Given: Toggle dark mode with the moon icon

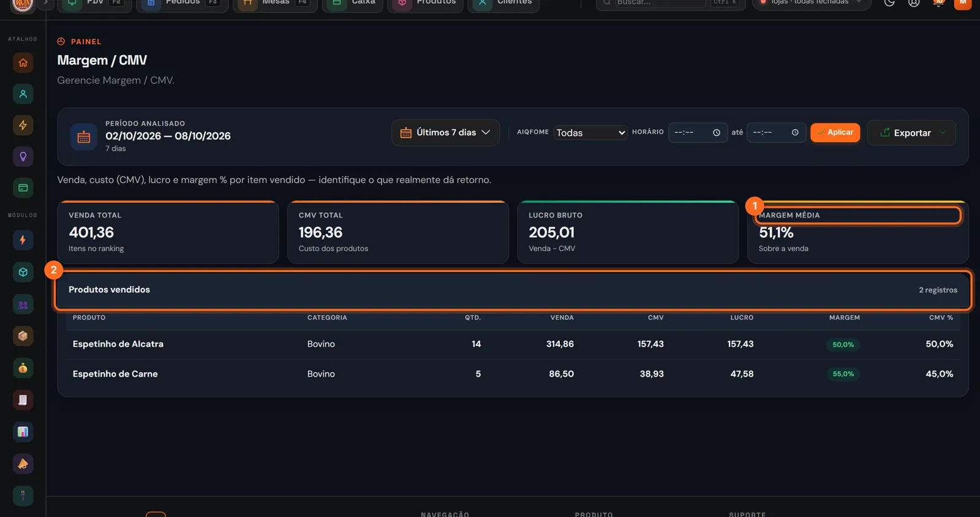Looking at the screenshot, I should 889,3.
